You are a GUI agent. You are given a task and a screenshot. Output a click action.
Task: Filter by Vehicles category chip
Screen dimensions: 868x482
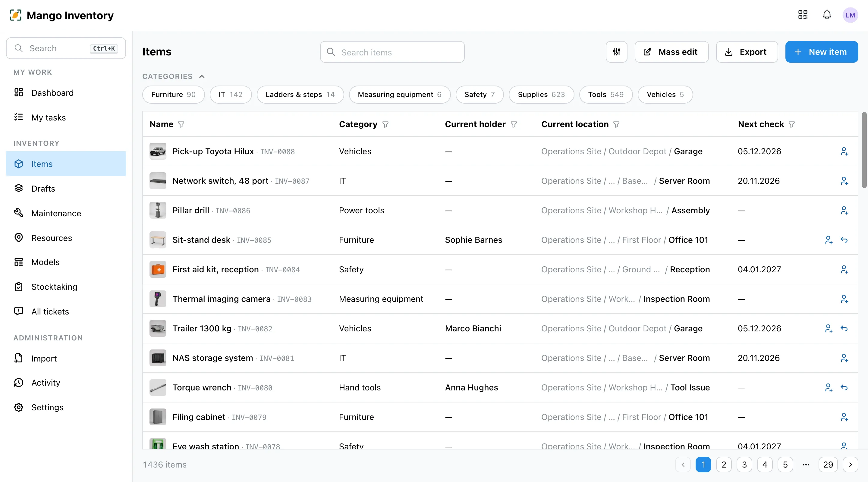[665, 95]
